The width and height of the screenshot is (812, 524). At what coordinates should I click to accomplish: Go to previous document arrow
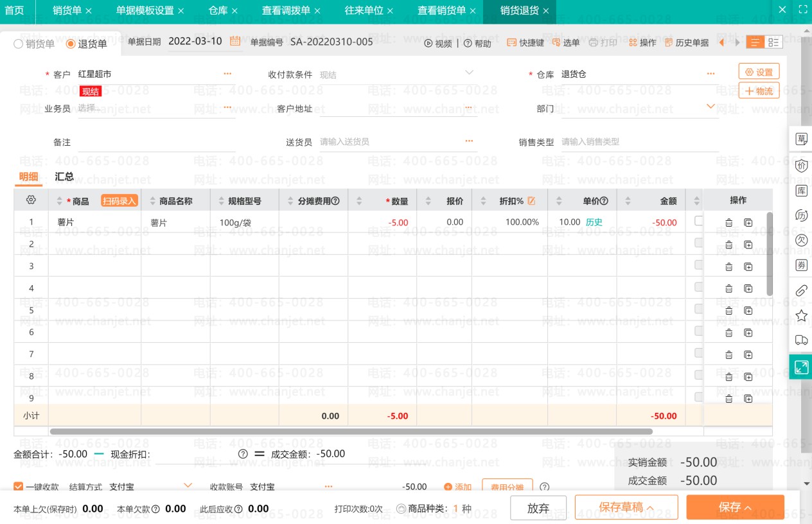(721, 42)
